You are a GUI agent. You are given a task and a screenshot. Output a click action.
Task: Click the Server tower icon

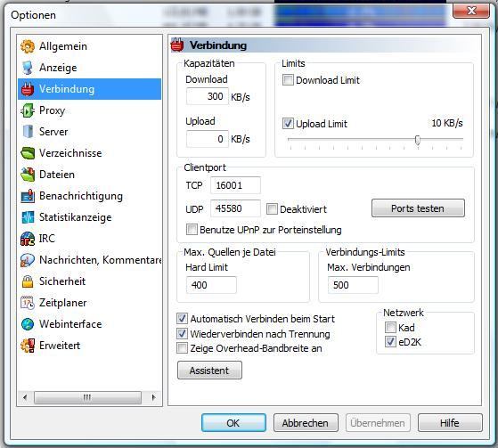coord(28,132)
